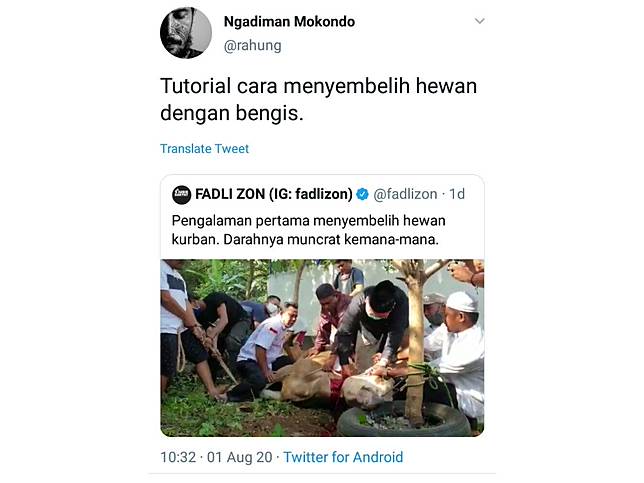
Task: Open Fadli Zon's small avatar icon
Action: point(181,194)
